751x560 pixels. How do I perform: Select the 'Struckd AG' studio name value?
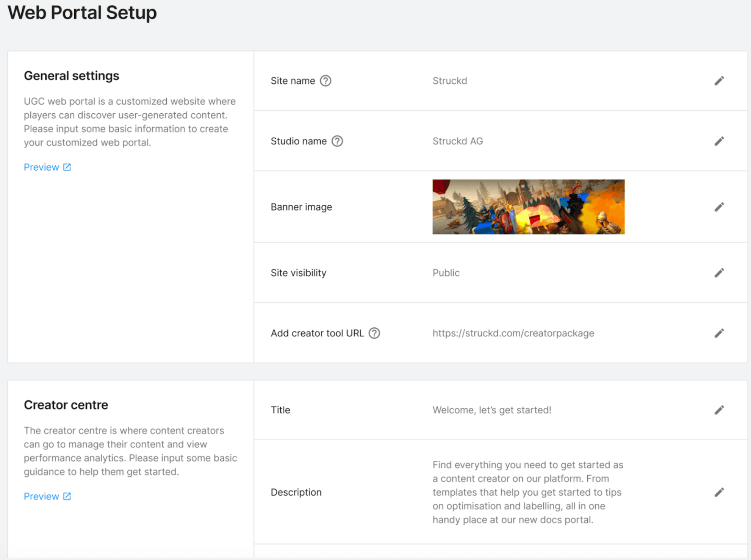(x=458, y=141)
